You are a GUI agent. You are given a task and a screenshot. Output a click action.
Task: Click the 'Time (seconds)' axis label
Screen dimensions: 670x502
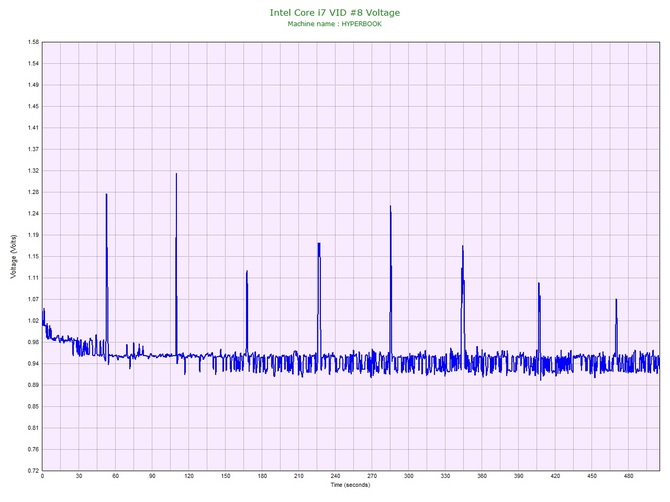click(x=350, y=485)
